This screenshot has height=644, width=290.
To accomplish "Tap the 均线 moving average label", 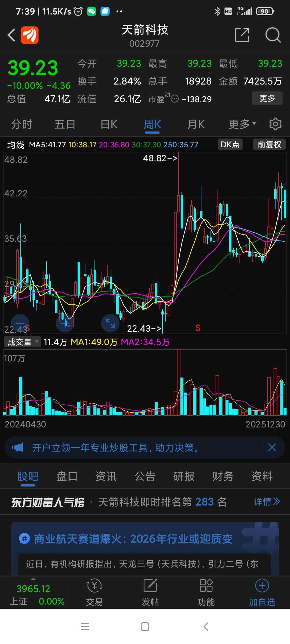I will pyautogui.click(x=16, y=145).
